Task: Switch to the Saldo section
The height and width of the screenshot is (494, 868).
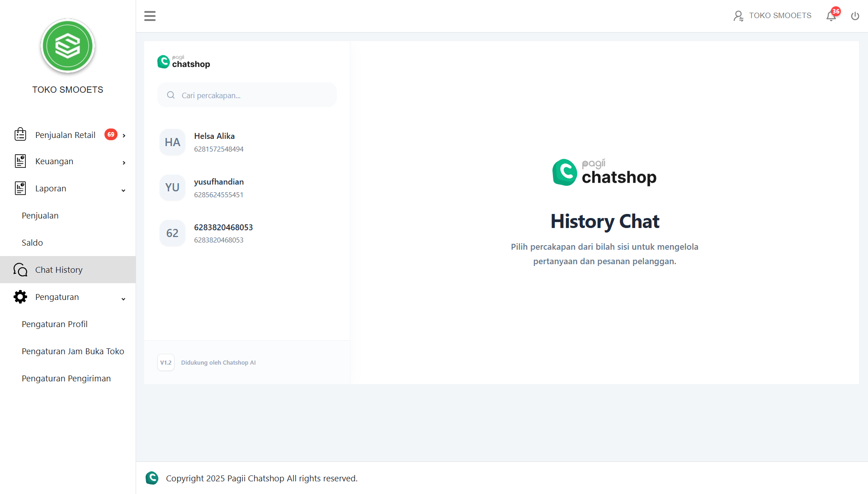Action: (x=32, y=242)
